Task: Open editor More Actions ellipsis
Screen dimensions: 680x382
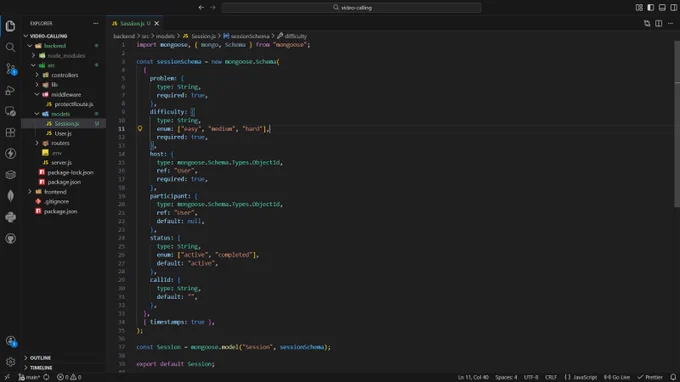Action: pos(670,23)
